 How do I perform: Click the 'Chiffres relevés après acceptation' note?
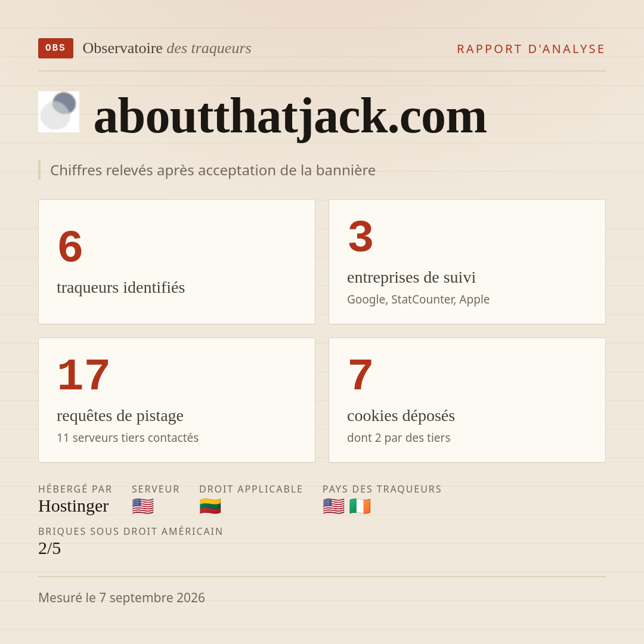pyautogui.click(x=213, y=170)
